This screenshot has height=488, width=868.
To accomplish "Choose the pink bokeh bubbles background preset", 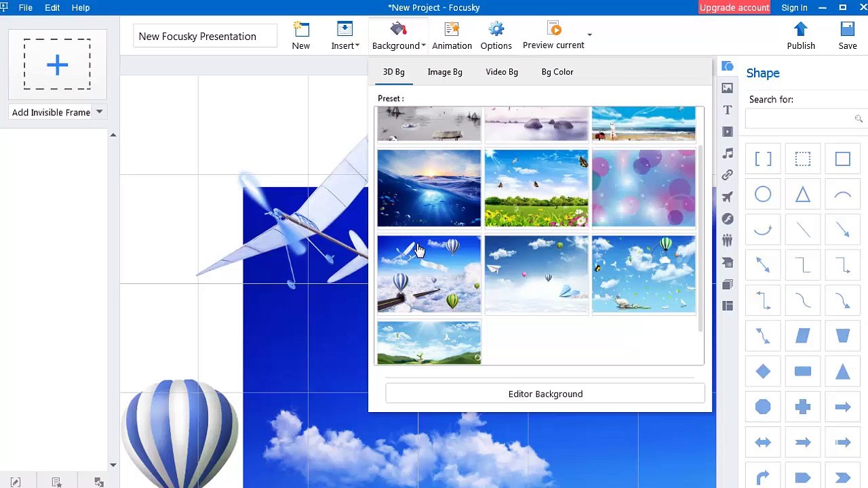I will click(x=644, y=188).
